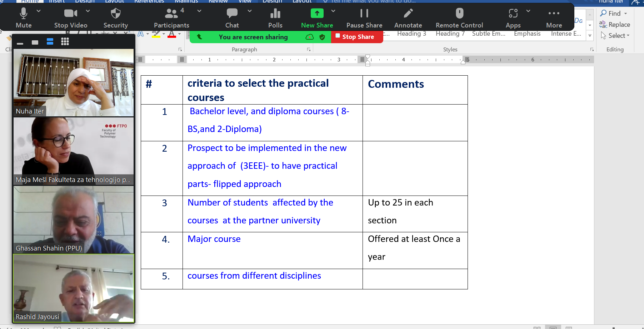This screenshot has width=644, height=329.
Task: Select Nuha Iter video thumbnail
Action: pos(74,83)
